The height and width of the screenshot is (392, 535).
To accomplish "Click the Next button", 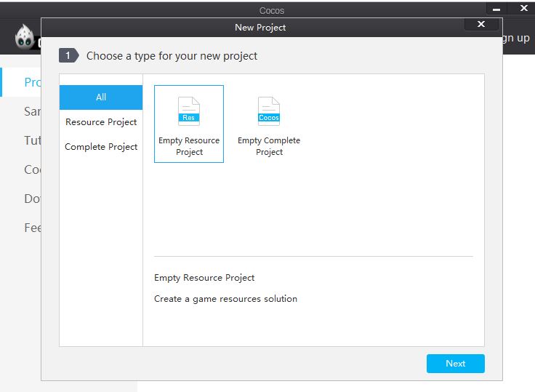I will coord(456,364).
